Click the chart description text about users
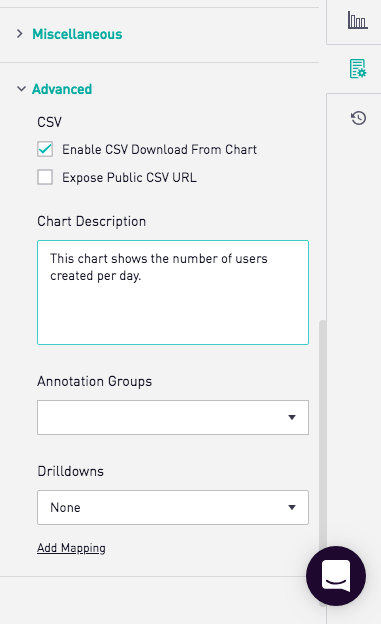This screenshot has width=381, height=624. 158,267
